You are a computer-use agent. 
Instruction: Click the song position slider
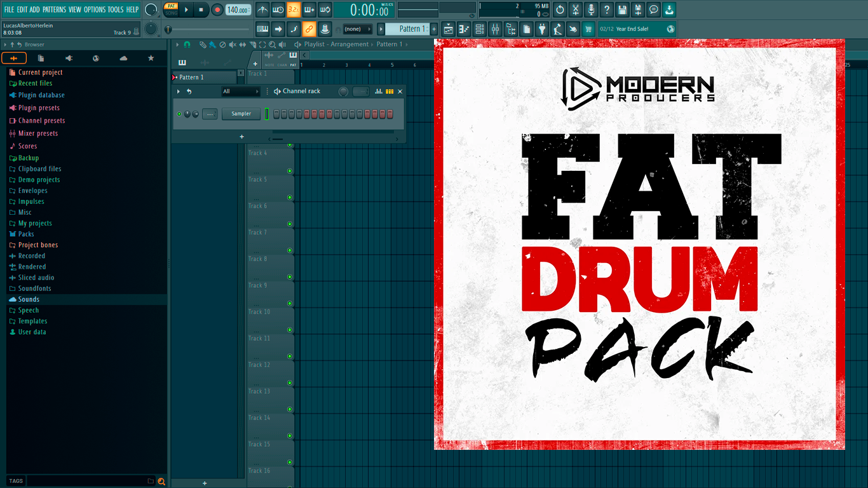pos(208,29)
